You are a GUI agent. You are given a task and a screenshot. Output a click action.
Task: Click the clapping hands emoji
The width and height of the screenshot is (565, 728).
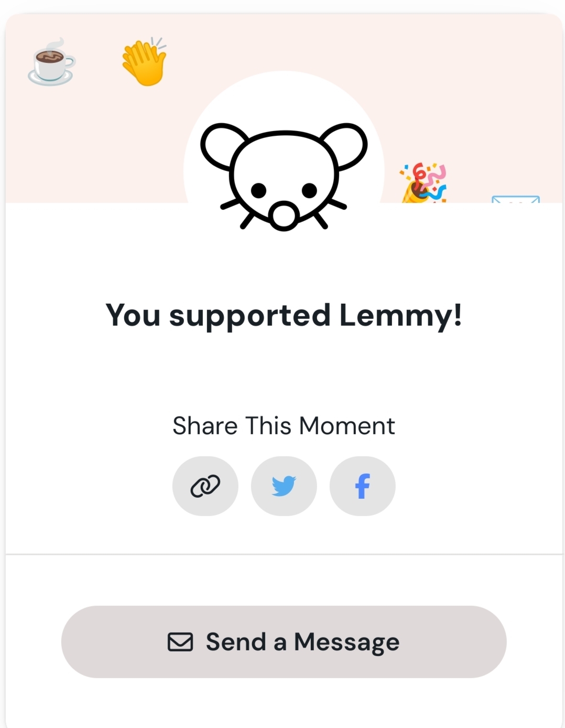coord(144,61)
